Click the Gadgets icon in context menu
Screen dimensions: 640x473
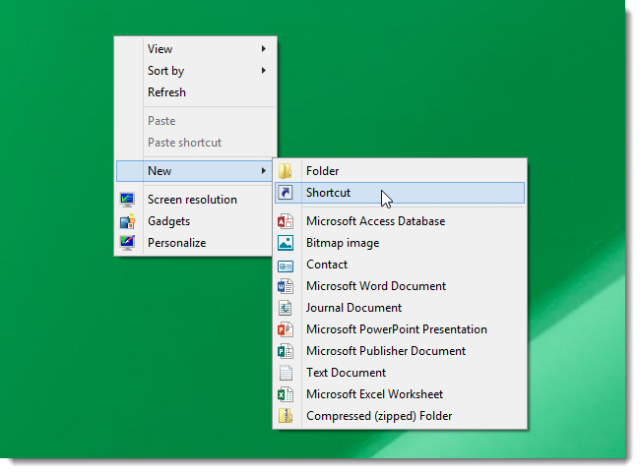tap(127, 221)
